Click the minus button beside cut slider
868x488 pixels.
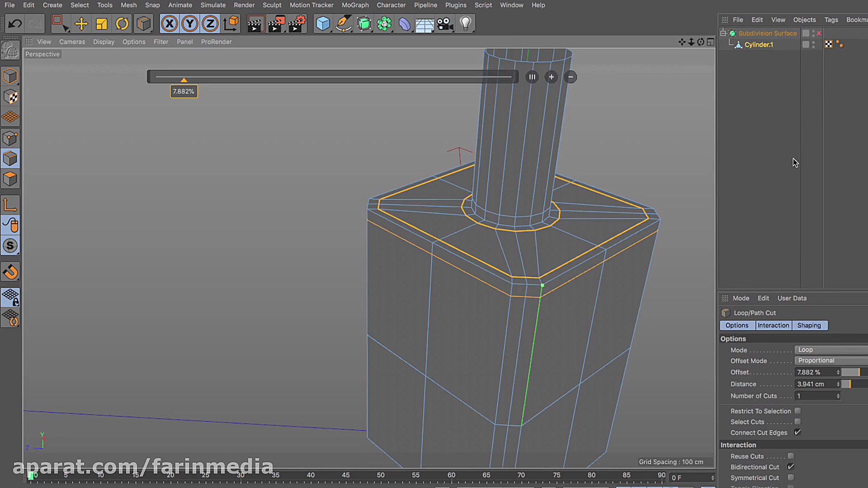point(571,77)
